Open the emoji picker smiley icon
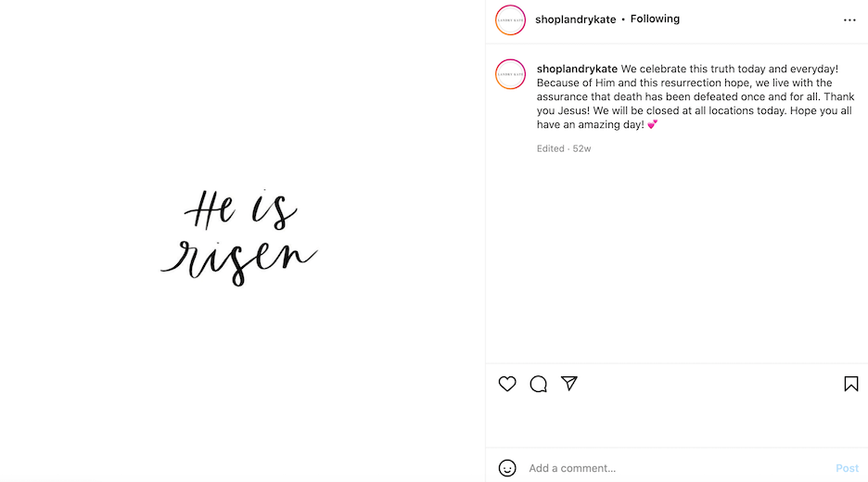Viewport: 868px width, 482px height. click(507, 468)
